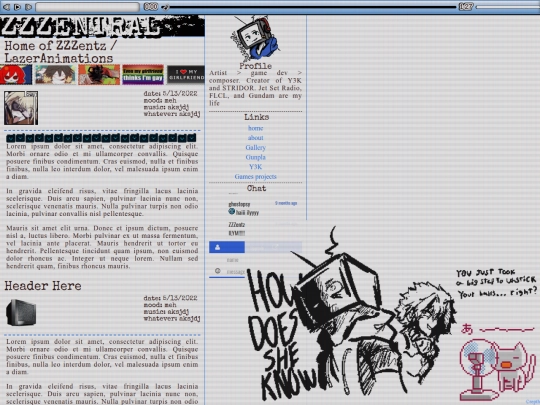
Task: Click the red-haired character badge
Action: coord(16,74)
